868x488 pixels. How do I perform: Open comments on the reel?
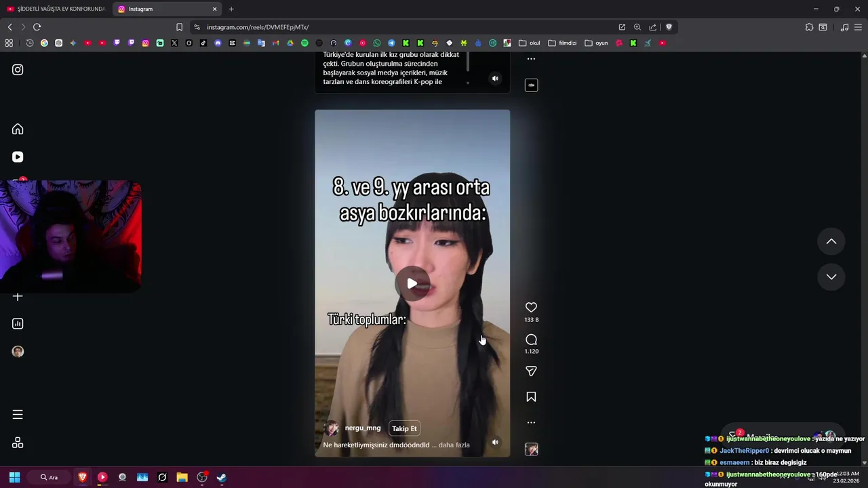tap(531, 339)
